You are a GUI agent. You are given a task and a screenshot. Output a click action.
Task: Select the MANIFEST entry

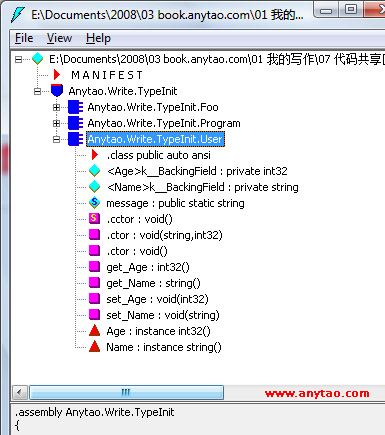point(107,75)
